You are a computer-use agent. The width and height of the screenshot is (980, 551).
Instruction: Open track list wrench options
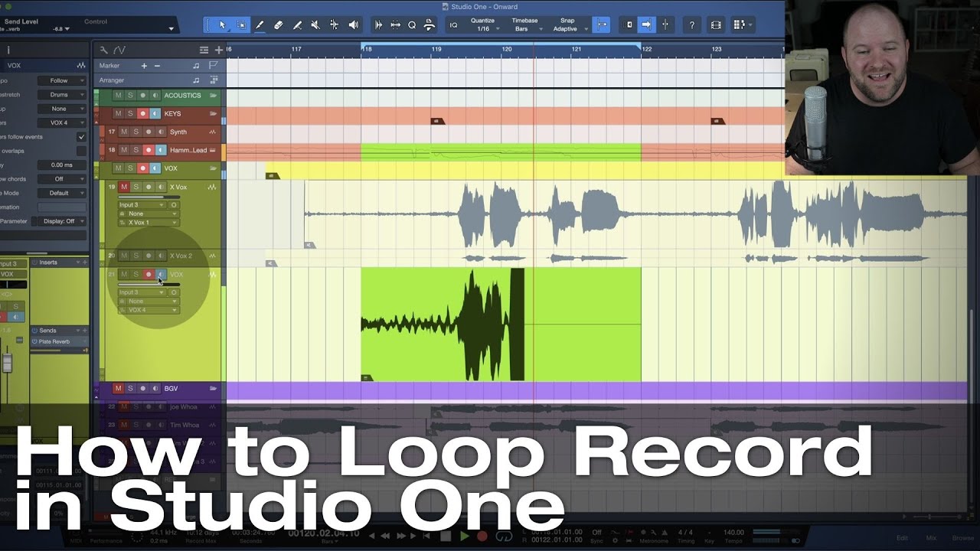pos(104,50)
